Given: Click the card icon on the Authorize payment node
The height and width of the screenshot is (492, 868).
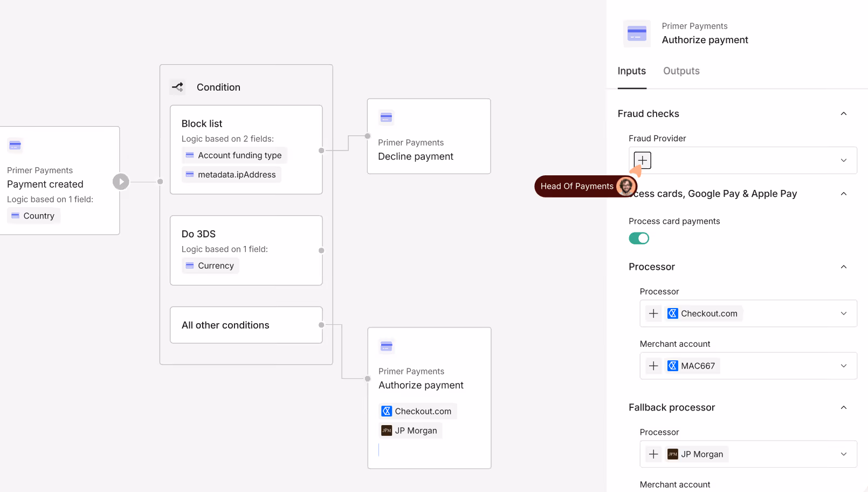Looking at the screenshot, I should coord(387,346).
